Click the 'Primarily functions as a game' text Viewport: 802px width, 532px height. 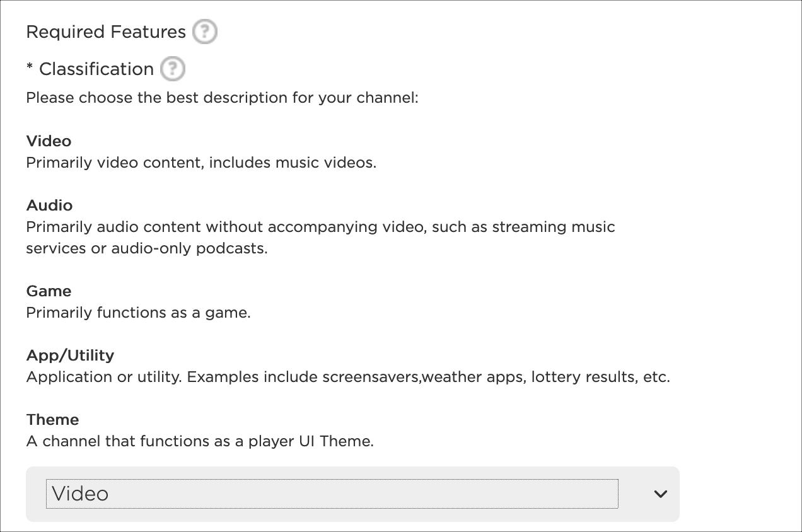pyautogui.click(x=138, y=313)
